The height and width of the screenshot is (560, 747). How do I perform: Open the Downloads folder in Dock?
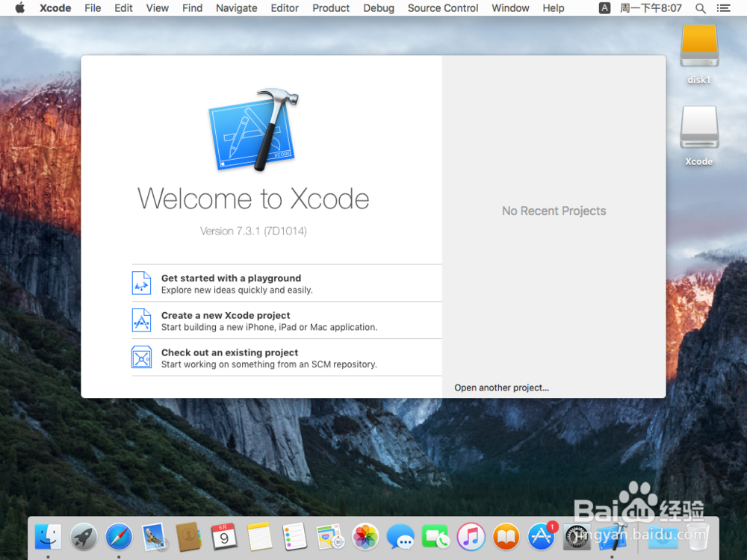coord(663,537)
